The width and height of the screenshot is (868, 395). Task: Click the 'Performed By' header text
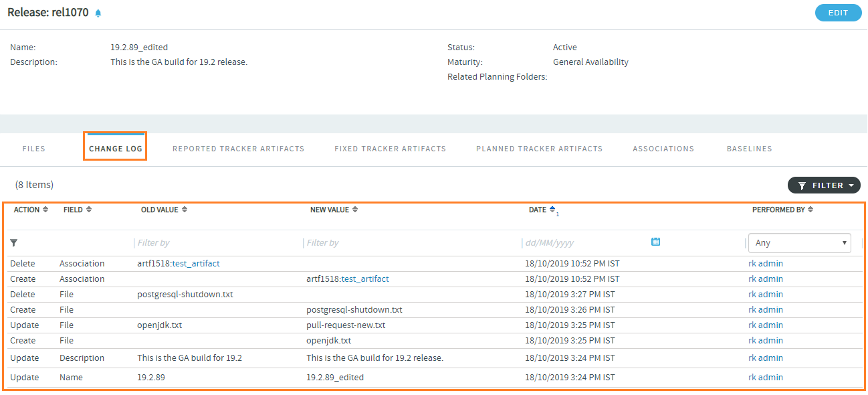[778, 210]
